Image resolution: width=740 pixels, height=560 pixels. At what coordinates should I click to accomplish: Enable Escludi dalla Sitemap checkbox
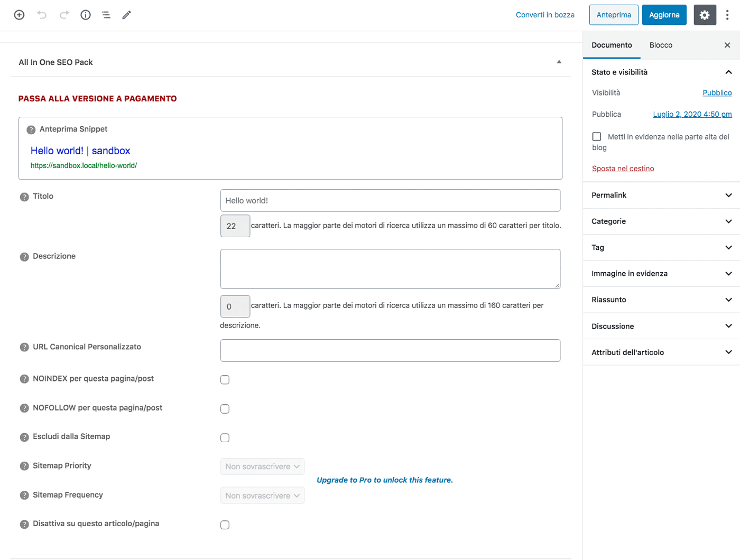click(225, 437)
